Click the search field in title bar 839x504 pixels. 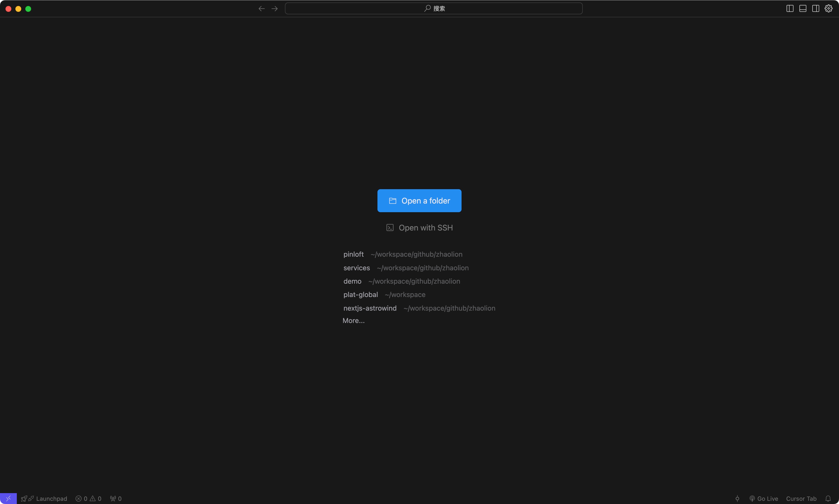coord(434,8)
